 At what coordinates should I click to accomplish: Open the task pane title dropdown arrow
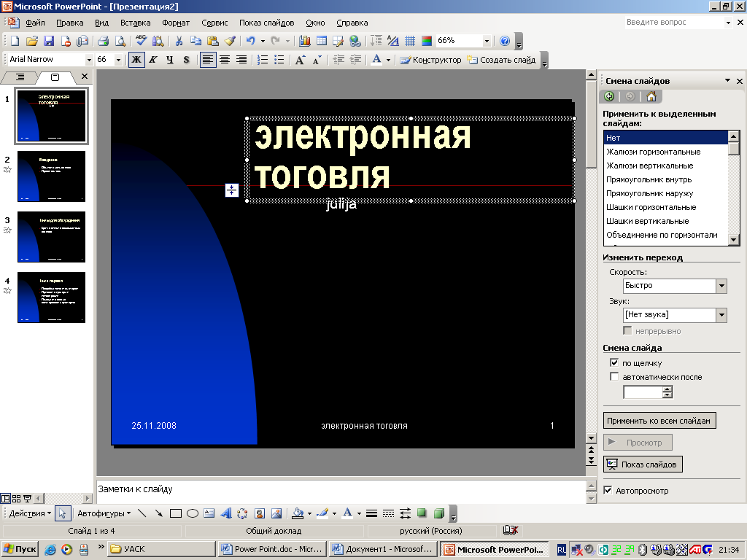tap(727, 80)
